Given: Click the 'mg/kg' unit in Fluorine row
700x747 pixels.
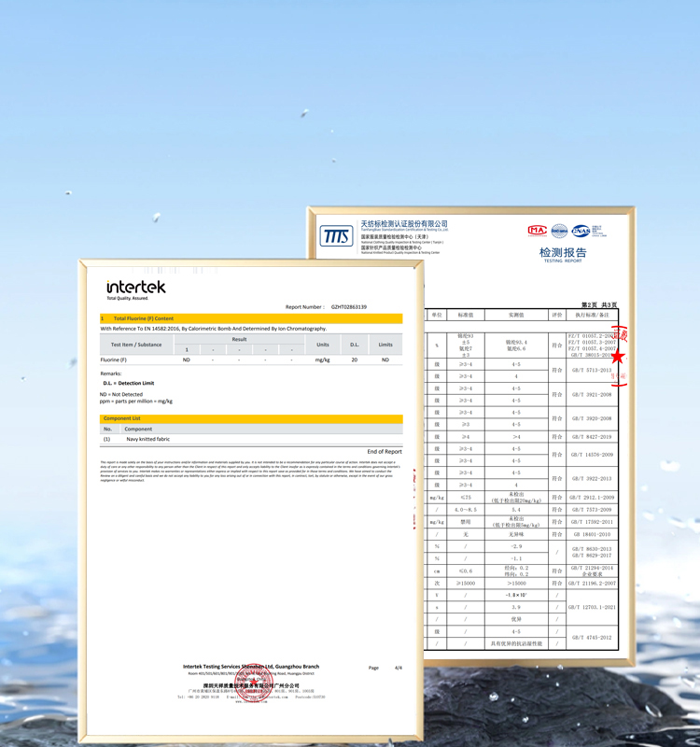Looking at the screenshot, I should tap(322, 359).
